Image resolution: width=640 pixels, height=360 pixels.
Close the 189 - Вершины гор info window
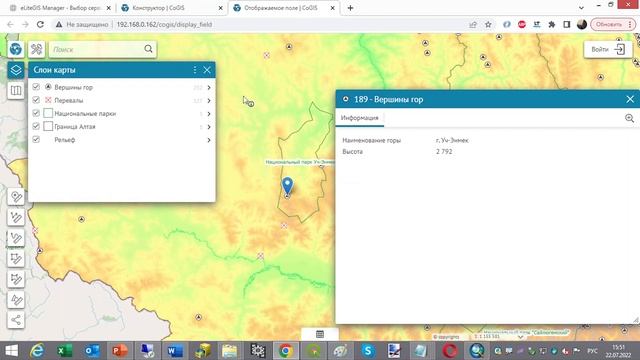(630, 99)
